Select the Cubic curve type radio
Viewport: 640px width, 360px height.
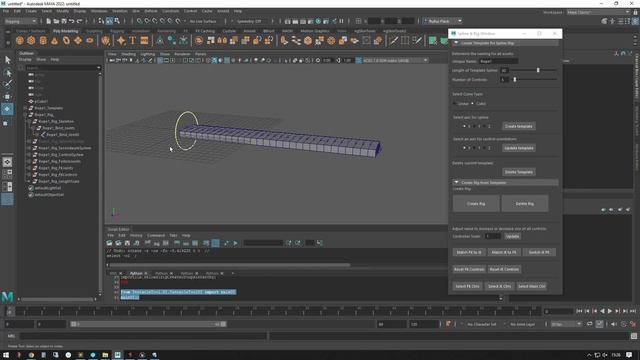(x=472, y=104)
